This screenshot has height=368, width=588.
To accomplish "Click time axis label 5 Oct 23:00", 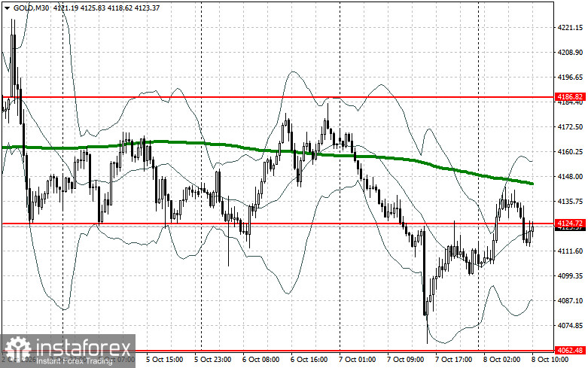I will point(212,360).
